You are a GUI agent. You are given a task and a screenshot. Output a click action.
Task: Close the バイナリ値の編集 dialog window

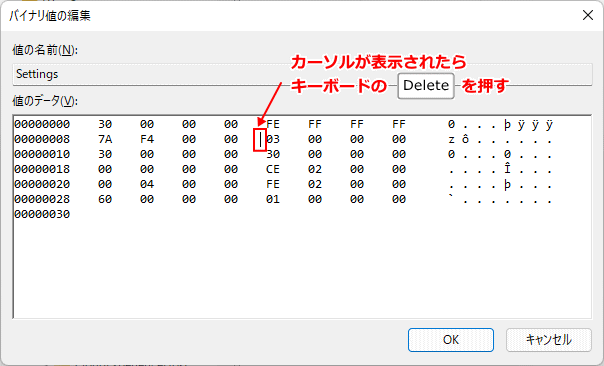[x=588, y=15]
